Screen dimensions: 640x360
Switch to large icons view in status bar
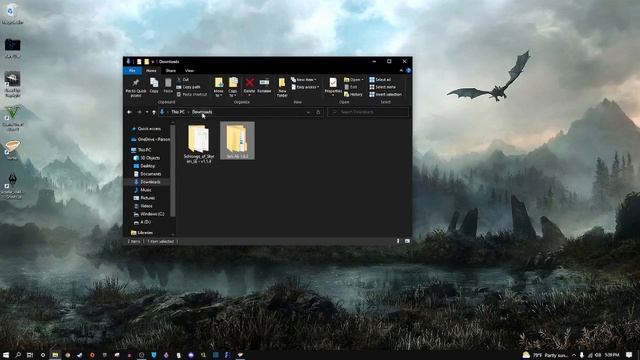pyautogui.click(x=407, y=241)
